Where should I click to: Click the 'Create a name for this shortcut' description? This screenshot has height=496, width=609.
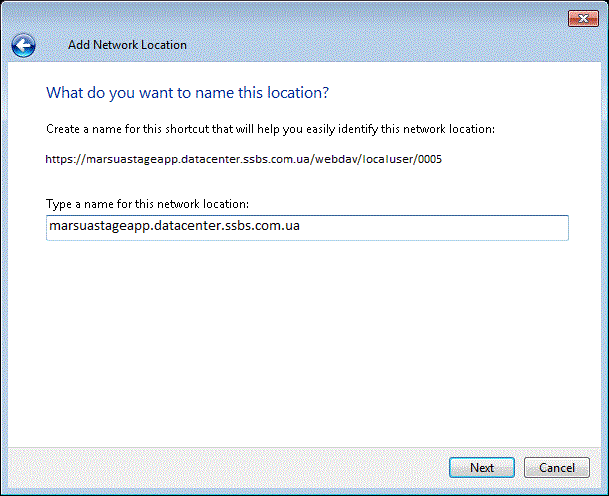click(270, 129)
